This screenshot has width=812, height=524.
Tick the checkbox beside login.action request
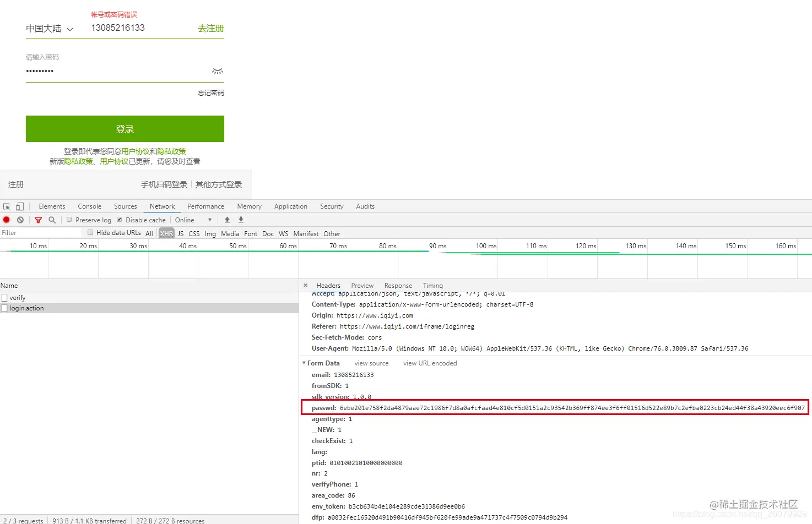click(4, 308)
